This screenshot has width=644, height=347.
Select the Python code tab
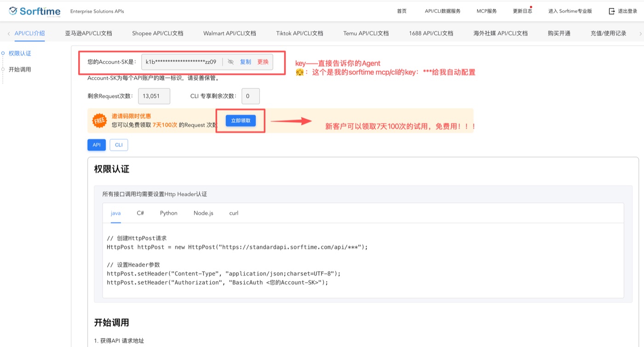[169, 213]
